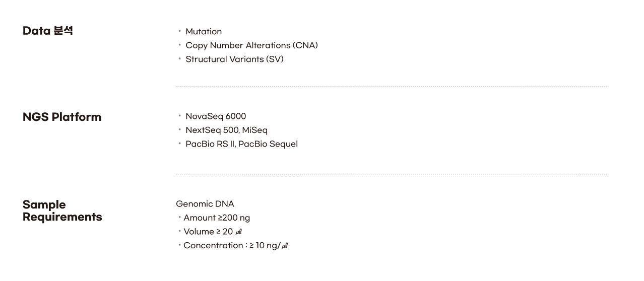This screenshot has width=644, height=281.
Task: Click the bullet before Amount ≥200 ng
Action: click(x=179, y=218)
